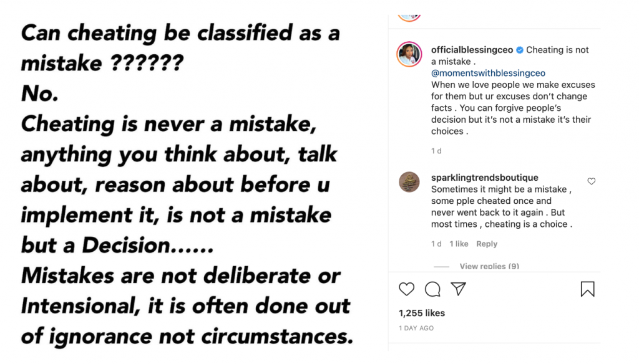Click the partially visible avatar at top

409,17
